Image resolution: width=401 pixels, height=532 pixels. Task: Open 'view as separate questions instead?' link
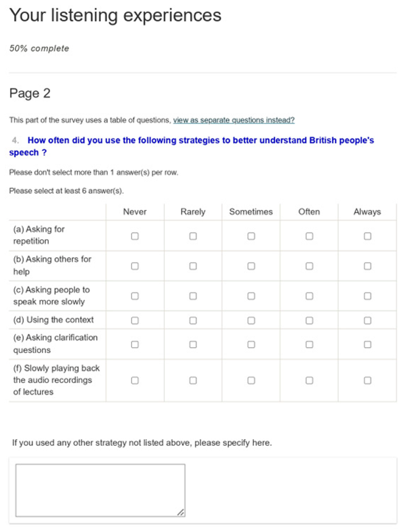coord(234,120)
